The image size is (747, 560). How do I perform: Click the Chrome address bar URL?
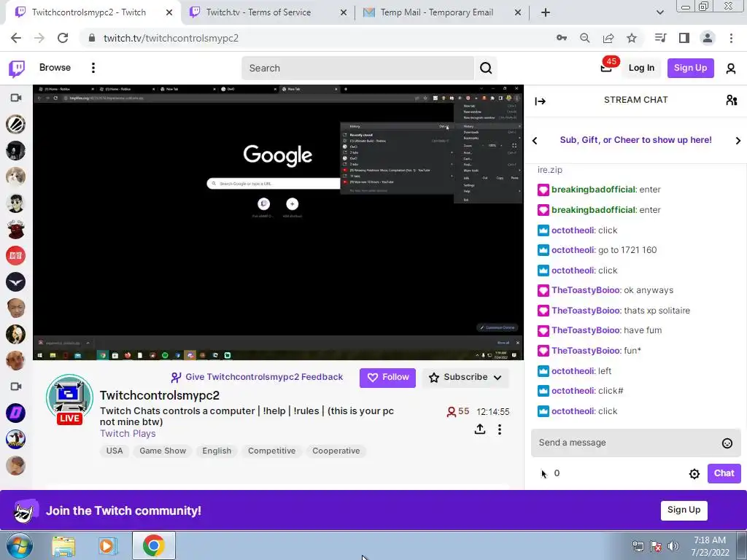click(x=171, y=38)
